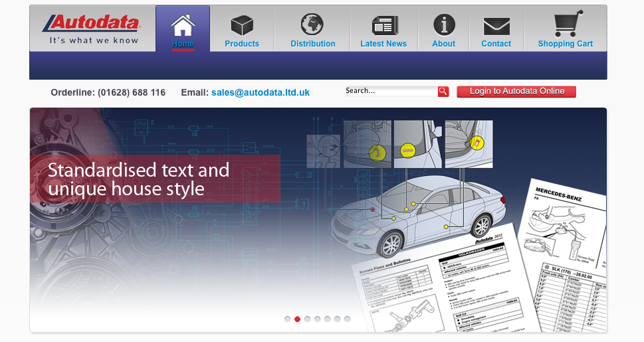Viewport: 644px width, 342px height.
Task: Click the sales@autodata.ltd.uk email link
Action: click(x=261, y=92)
